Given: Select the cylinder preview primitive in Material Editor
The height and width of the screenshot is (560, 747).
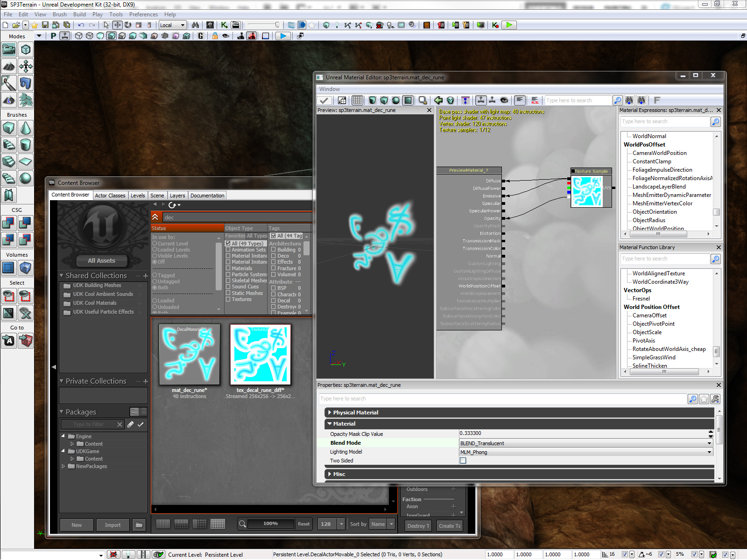Looking at the screenshot, I should pyautogui.click(x=372, y=100).
